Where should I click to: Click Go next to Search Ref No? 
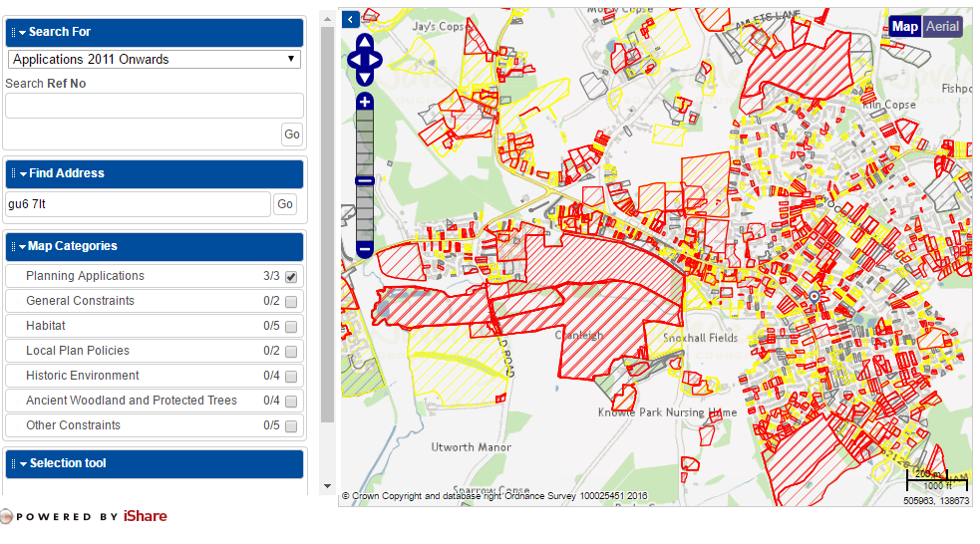pyautogui.click(x=292, y=135)
